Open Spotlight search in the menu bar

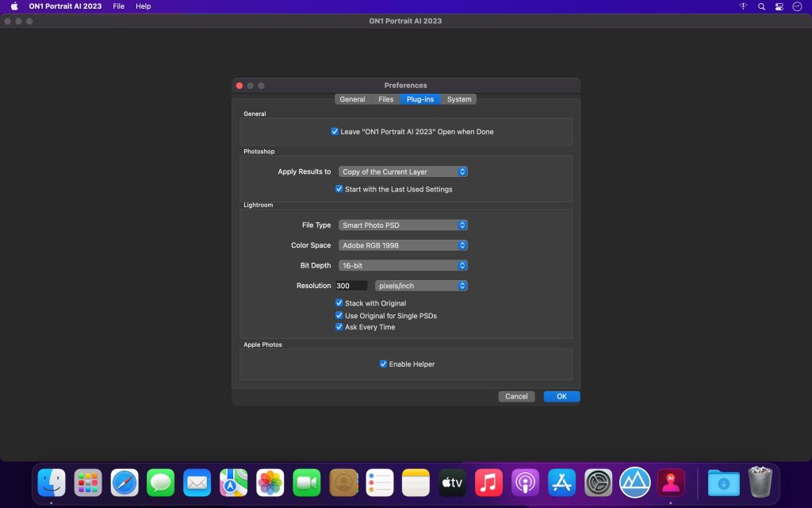(x=761, y=6)
